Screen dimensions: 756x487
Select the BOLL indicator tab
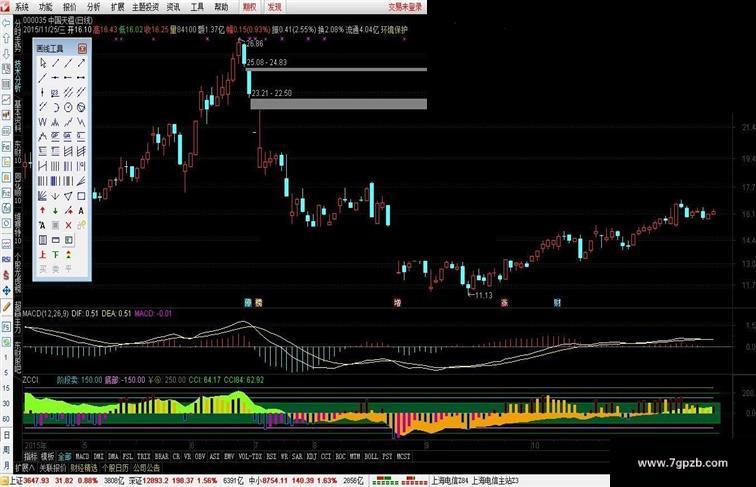371,456
